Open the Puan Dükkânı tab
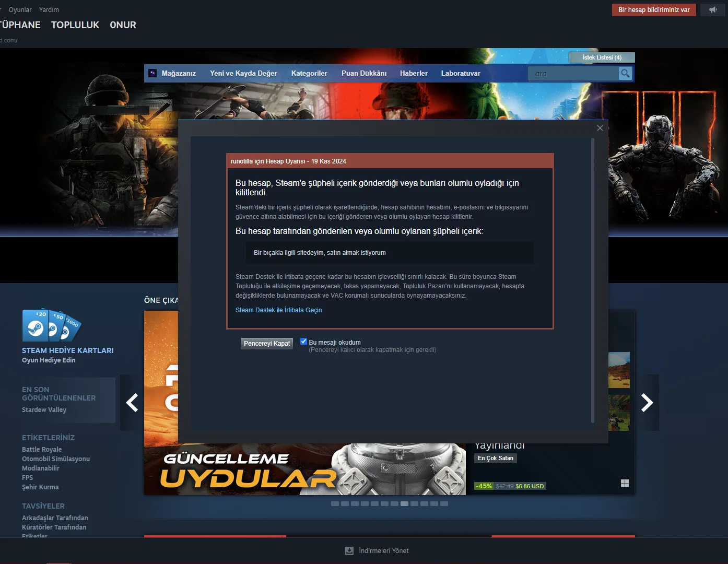The image size is (728, 564). pyautogui.click(x=364, y=74)
